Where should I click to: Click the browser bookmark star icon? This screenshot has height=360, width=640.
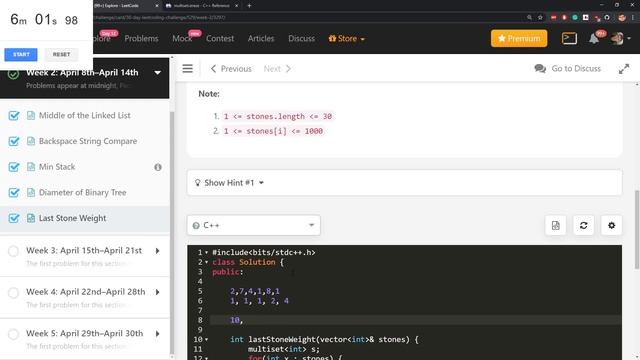pos(540,18)
